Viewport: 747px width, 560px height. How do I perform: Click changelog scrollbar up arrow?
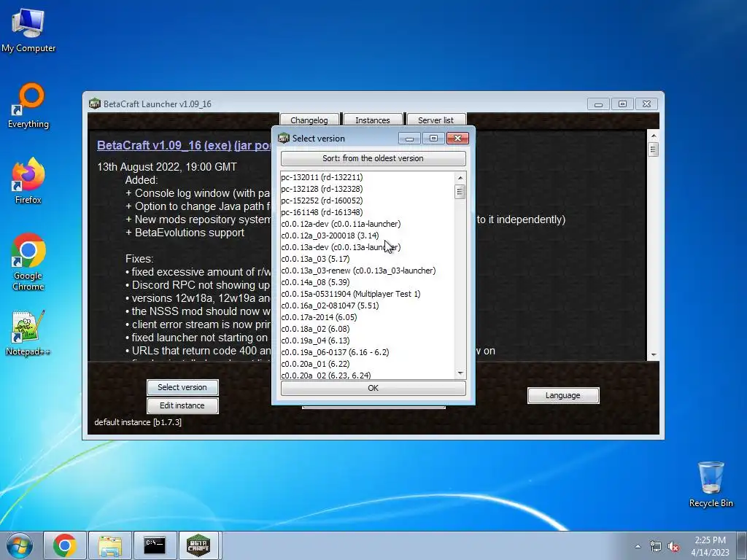coord(654,136)
